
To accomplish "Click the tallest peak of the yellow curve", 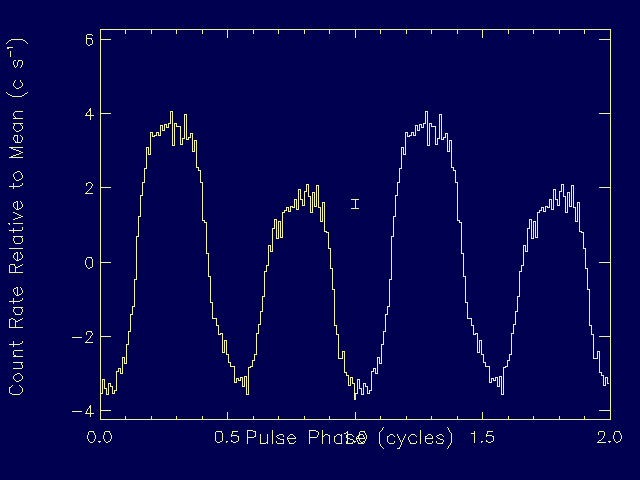I will pyautogui.click(x=172, y=114).
